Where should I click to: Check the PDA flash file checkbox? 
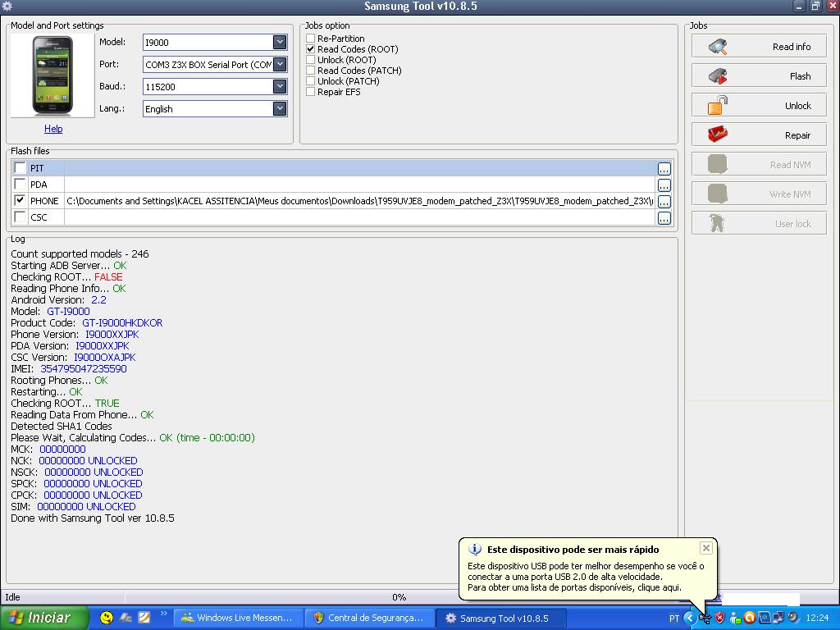point(20,184)
